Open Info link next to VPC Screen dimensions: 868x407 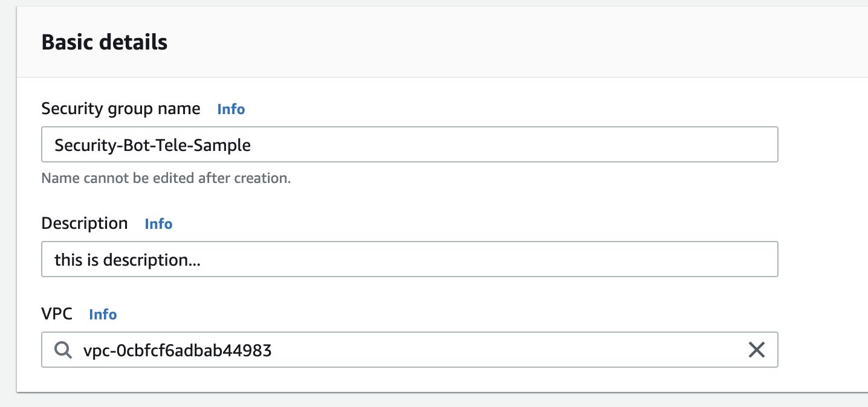[103, 315]
